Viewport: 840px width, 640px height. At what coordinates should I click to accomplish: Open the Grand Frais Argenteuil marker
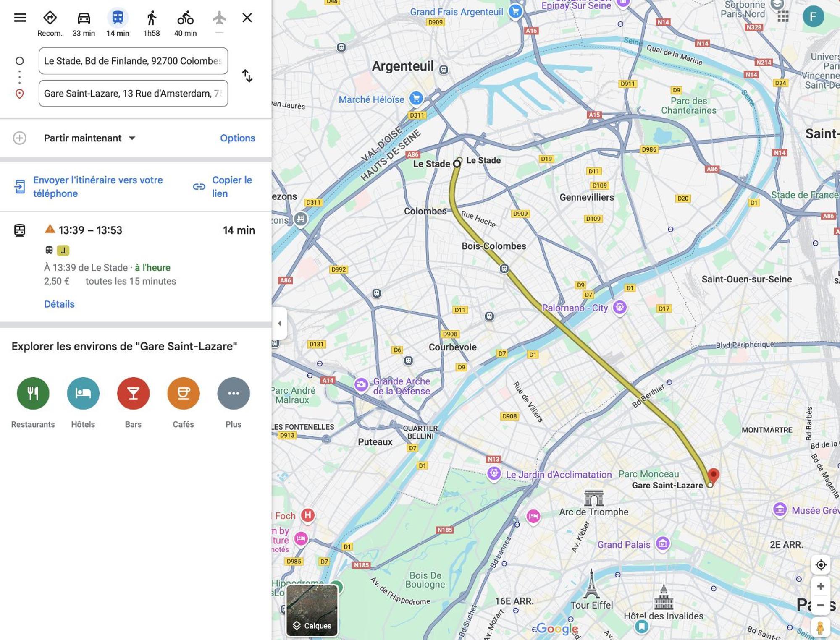[516, 11]
